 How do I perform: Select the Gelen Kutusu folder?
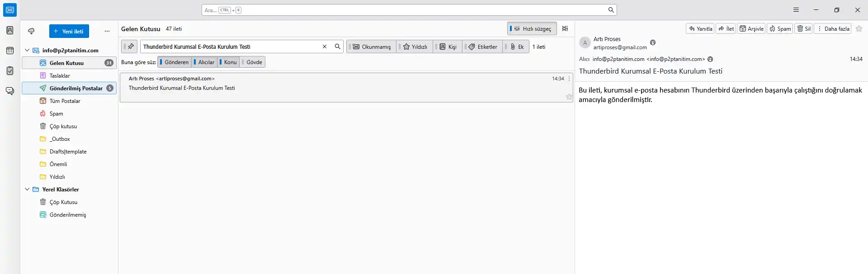tap(69, 63)
